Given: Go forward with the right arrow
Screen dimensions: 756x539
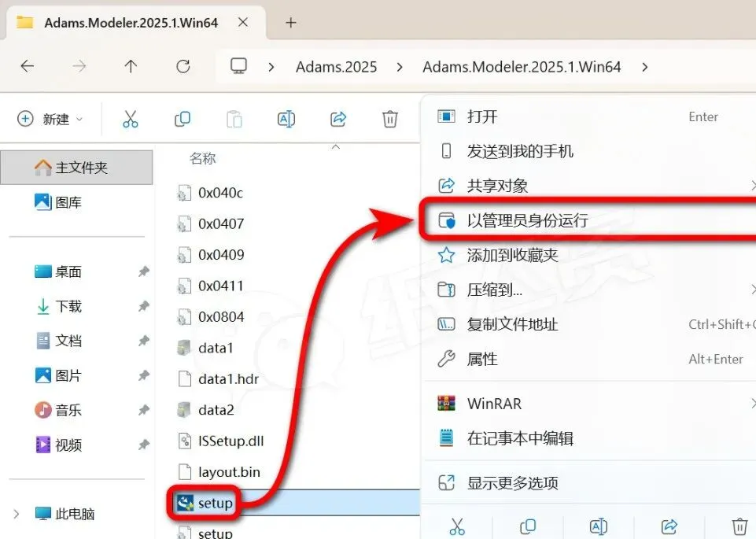Looking at the screenshot, I should [79, 66].
